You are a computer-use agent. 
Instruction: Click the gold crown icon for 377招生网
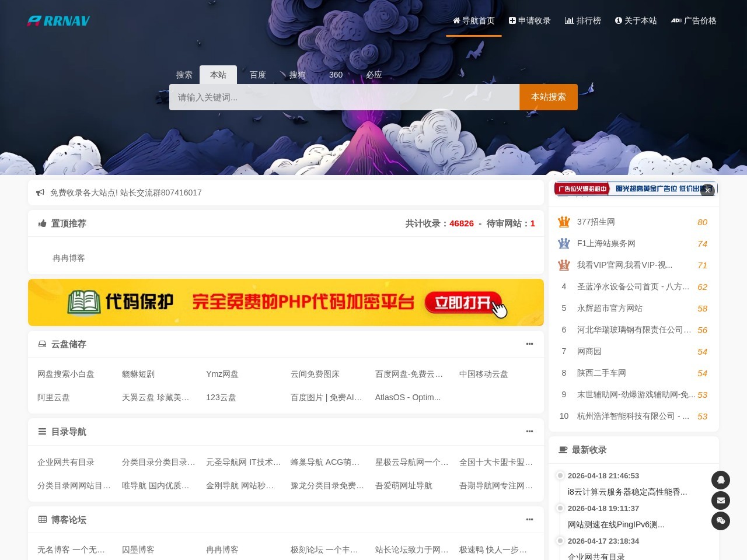(564, 222)
